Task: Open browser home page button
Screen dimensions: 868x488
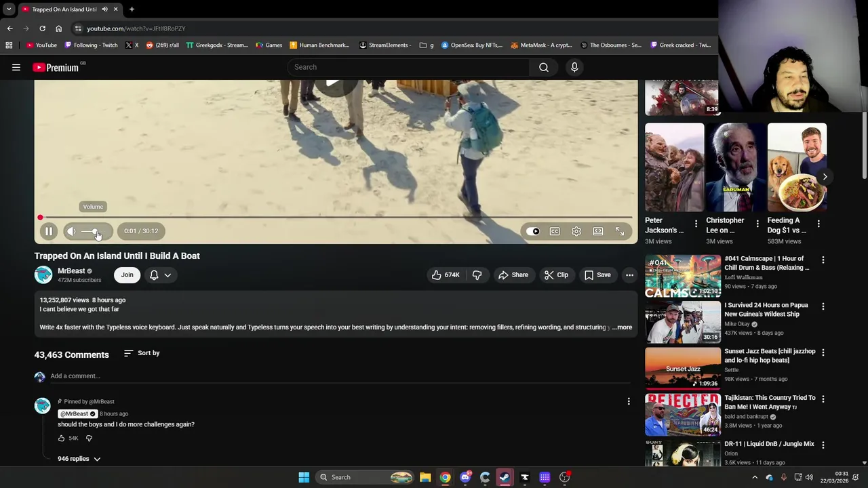Action: (x=58, y=28)
